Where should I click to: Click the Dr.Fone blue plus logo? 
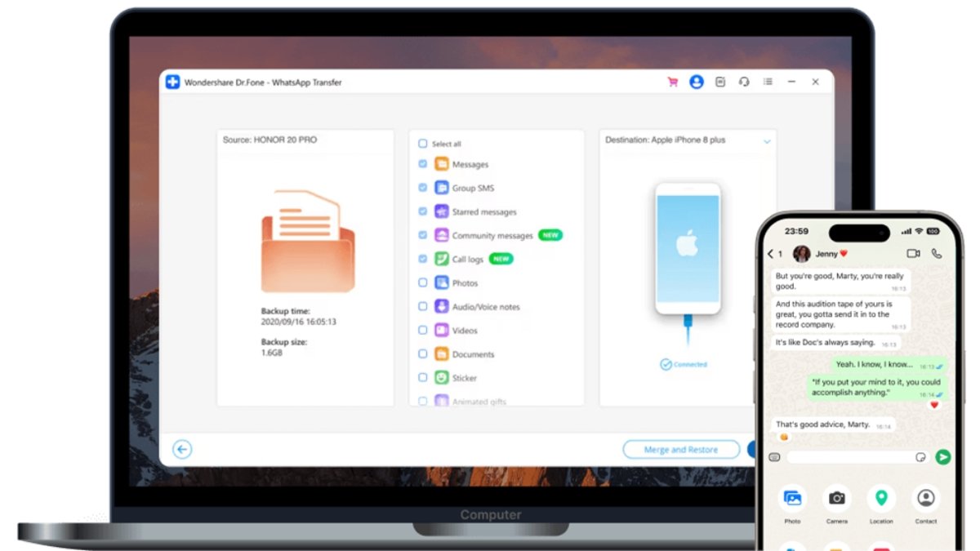point(172,82)
